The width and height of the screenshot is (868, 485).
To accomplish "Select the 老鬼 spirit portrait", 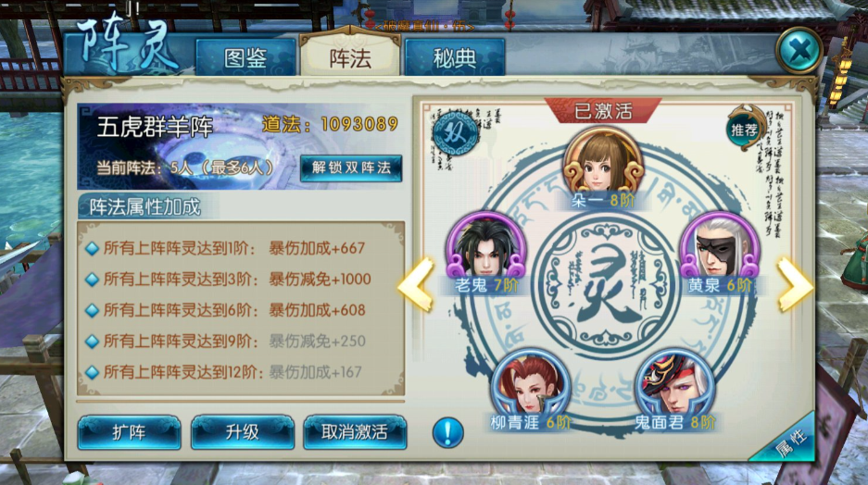I will (486, 245).
